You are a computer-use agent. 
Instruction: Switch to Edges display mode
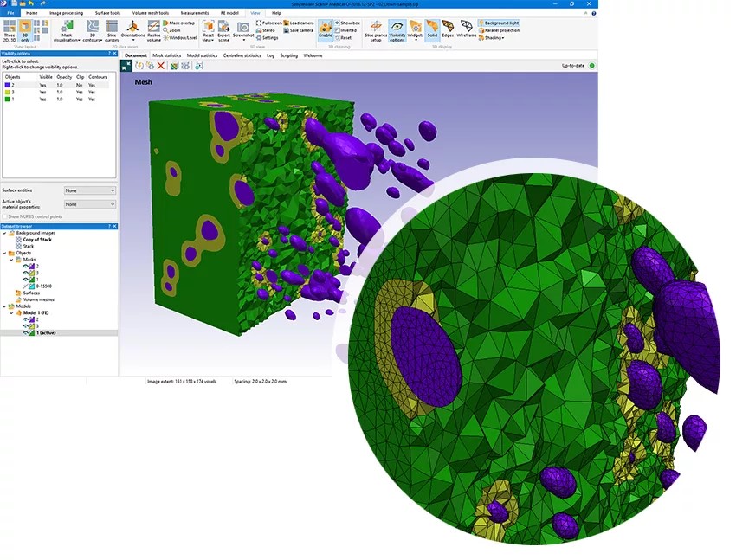448,29
